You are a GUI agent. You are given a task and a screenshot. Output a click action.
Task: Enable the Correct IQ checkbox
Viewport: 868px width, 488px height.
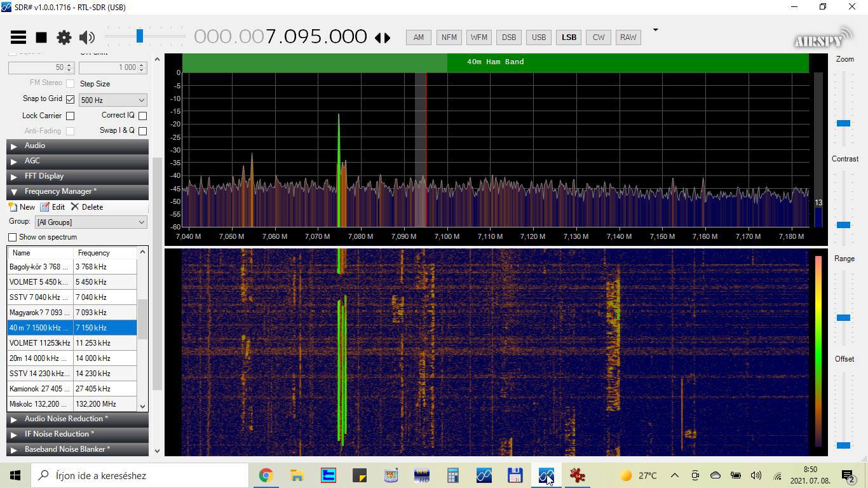click(142, 116)
